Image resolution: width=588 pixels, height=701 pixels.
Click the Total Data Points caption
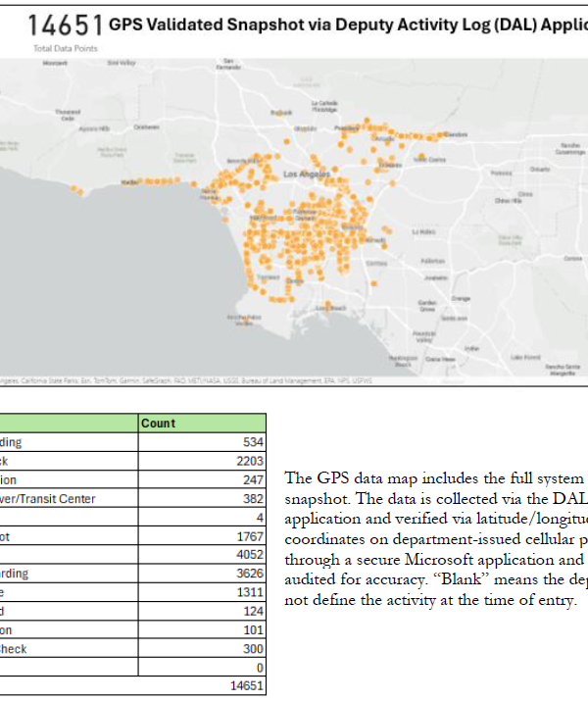pyautogui.click(x=59, y=47)
